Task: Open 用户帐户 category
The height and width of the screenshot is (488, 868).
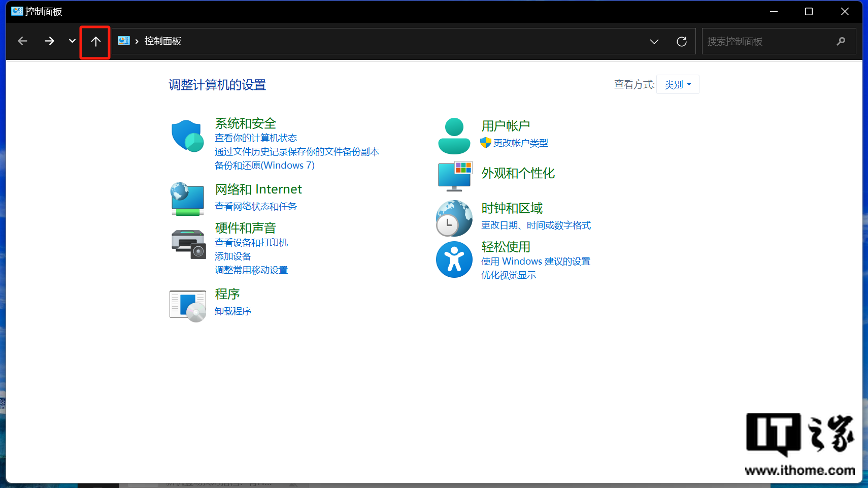Action: point(506,126)
